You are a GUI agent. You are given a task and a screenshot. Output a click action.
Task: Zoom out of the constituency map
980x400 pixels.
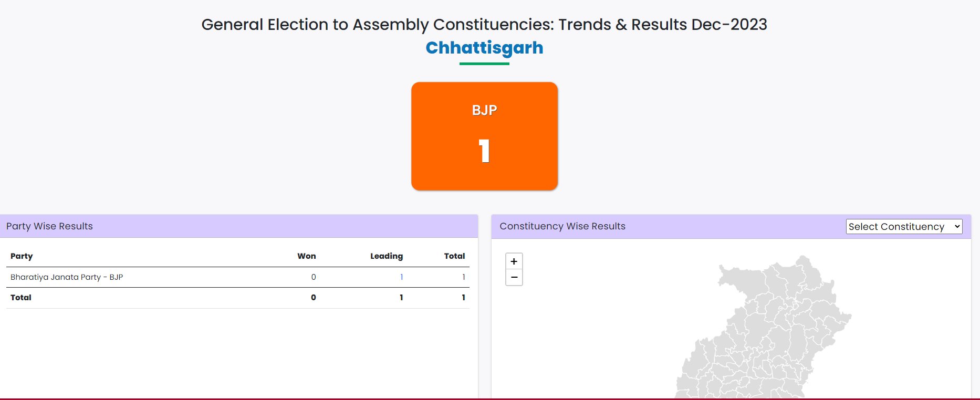tap(514, 277)
